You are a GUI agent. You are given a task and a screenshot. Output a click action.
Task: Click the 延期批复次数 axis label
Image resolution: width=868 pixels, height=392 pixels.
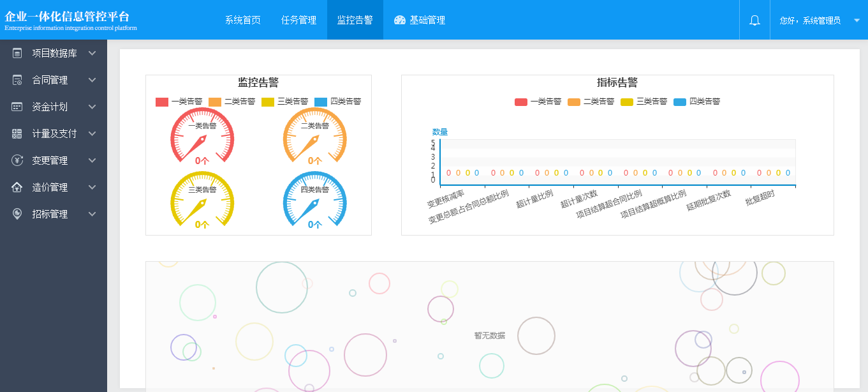click(x=709, y=200)
